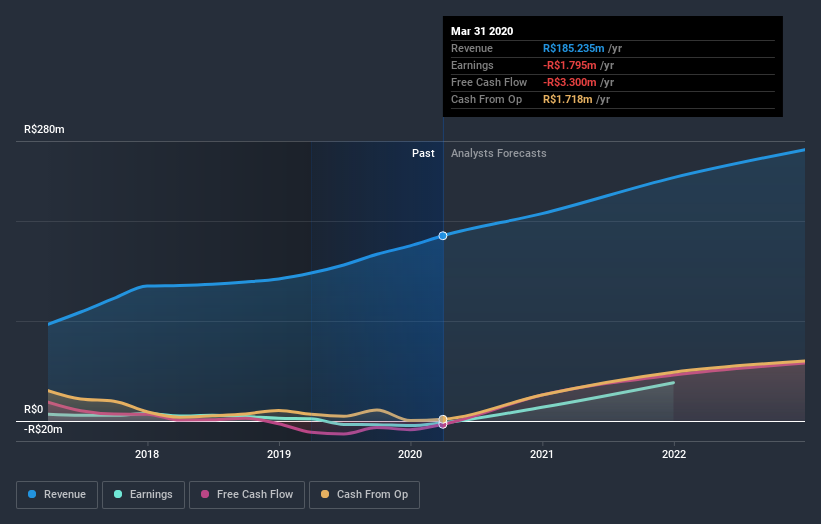Click the 2019 x-axis label
Viewport: 821px width, 524px height.
(x=279, y=454)
